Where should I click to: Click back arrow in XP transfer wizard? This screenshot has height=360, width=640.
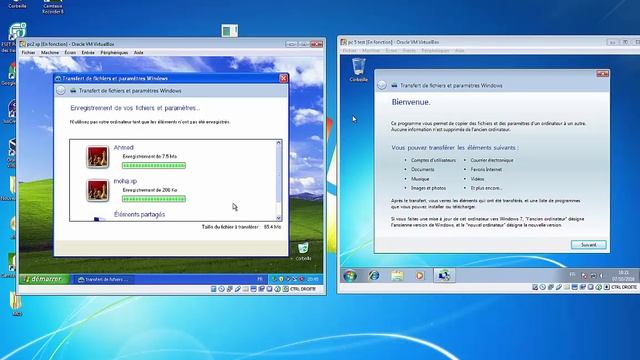(60, 91)
